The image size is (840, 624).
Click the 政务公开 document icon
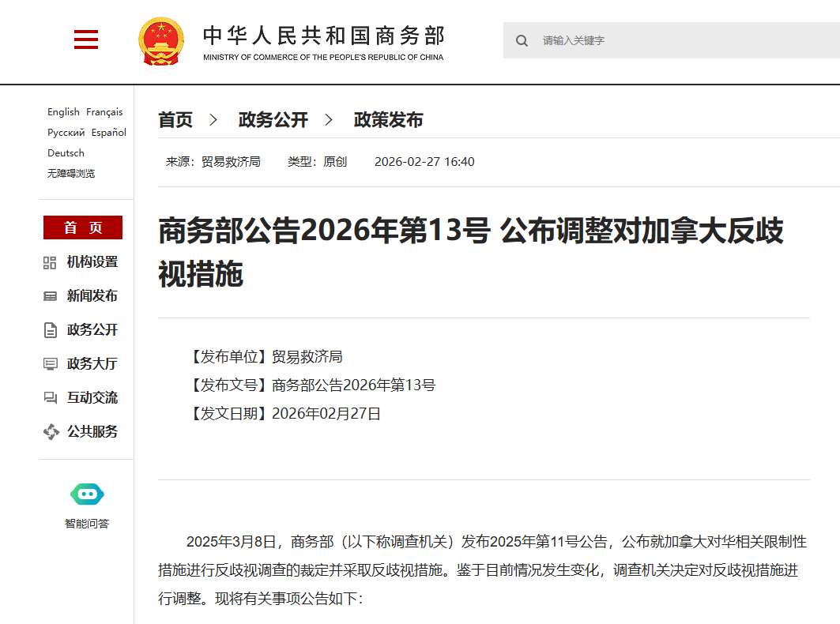(x=50, y=330)
